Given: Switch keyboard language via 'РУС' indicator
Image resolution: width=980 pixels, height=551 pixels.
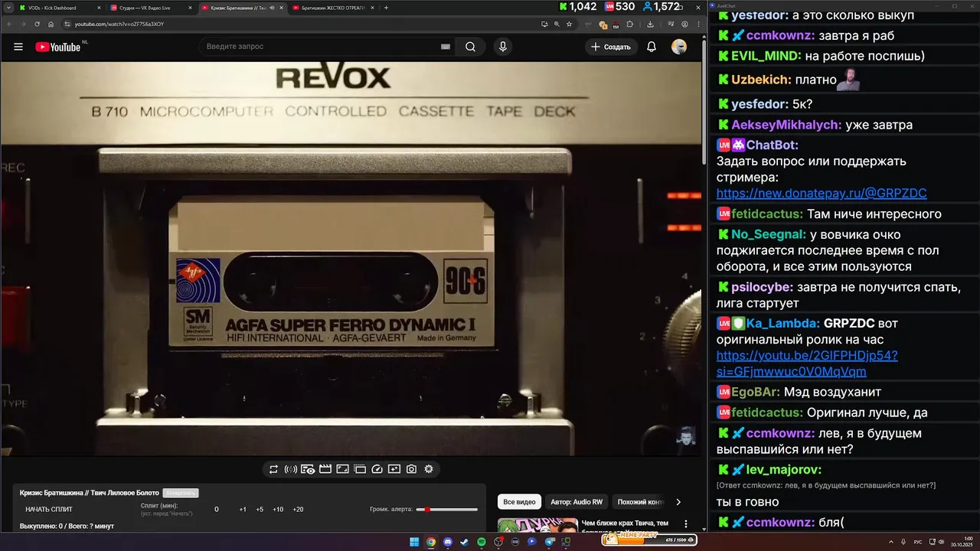Looking at the screenshot, I should [x=918, y=542].
